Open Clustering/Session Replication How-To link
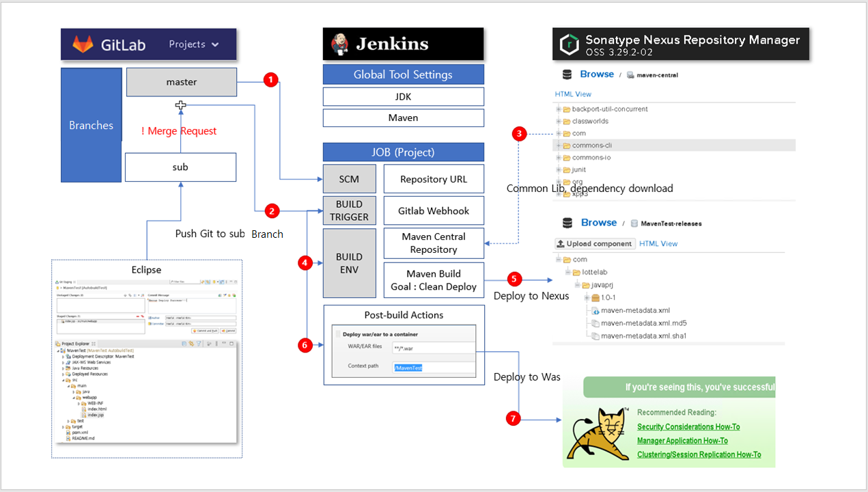The image size is (868, 492). coord(699,454)
